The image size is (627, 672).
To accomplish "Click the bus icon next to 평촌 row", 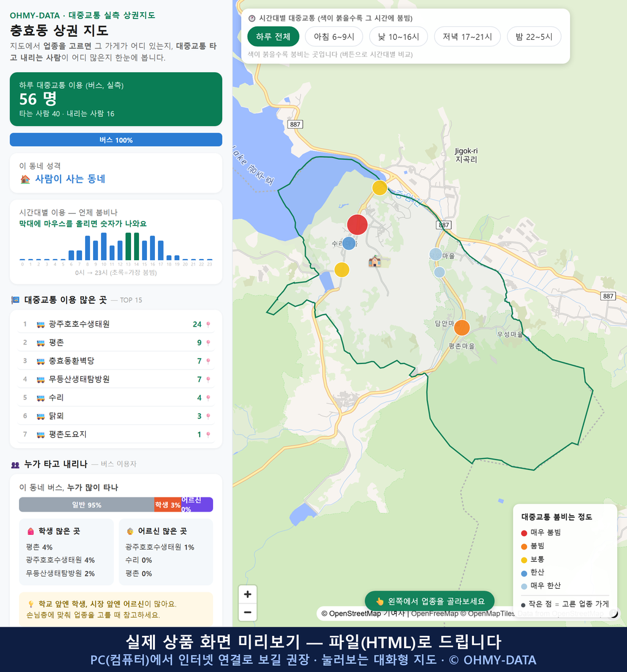I will point(41,343).
